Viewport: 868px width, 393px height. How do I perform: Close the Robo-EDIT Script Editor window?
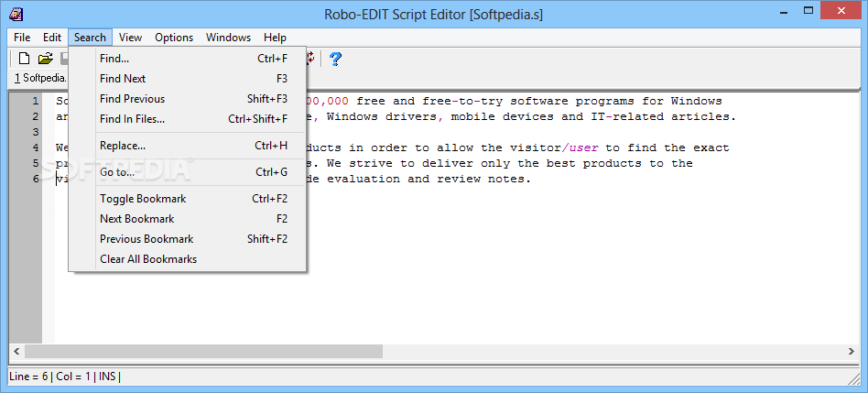842,10
